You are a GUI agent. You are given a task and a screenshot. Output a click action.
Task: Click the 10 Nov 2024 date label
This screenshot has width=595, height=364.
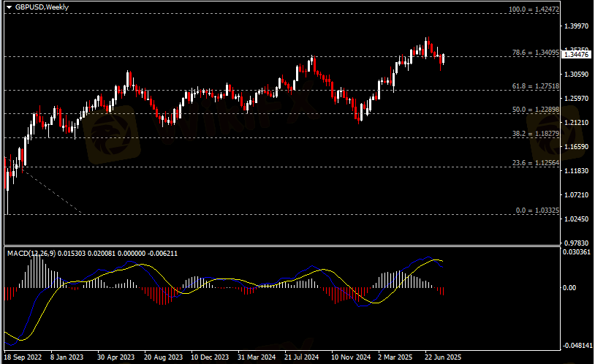point(351,357)
